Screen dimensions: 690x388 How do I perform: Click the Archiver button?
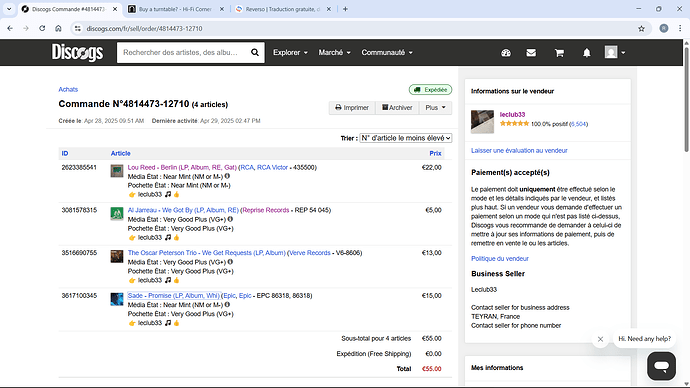(x=397, y=107)
